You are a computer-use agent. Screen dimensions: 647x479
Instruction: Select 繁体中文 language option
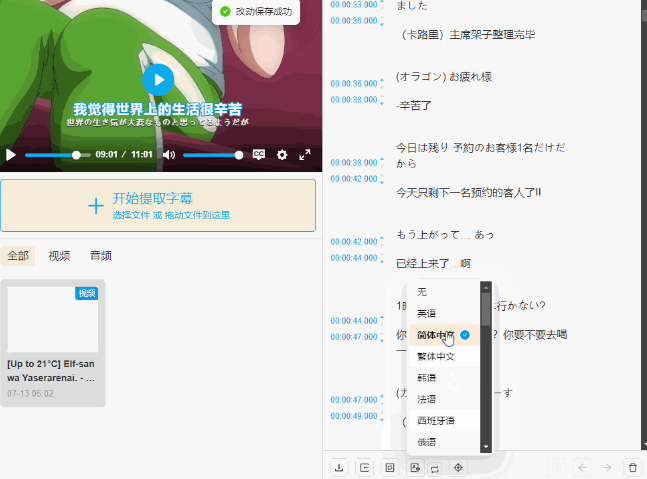coord(444,356)
